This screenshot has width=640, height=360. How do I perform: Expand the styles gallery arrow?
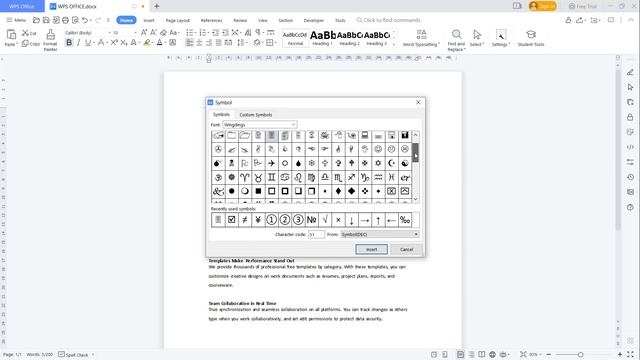tap(394, 44)
